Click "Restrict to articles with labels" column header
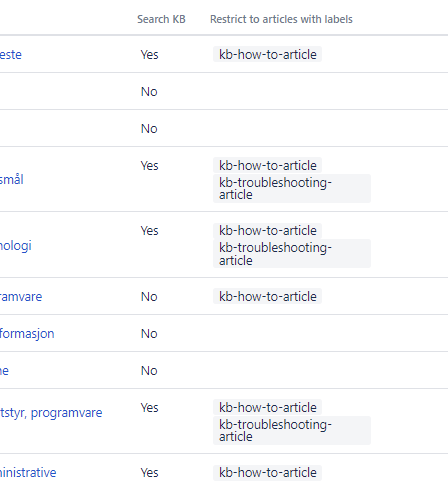Image resolution: width=448 pixels, height=502 pixels. point(281,19)
